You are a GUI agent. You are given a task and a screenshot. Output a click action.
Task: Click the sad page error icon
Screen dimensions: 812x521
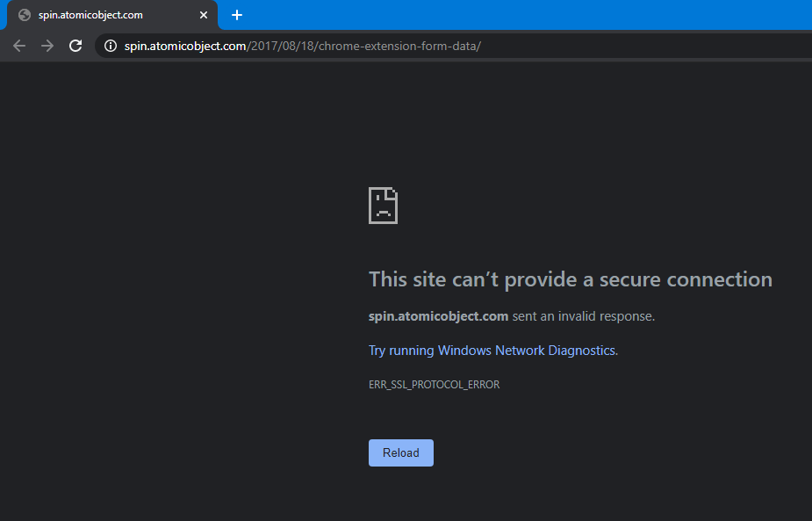384,206
